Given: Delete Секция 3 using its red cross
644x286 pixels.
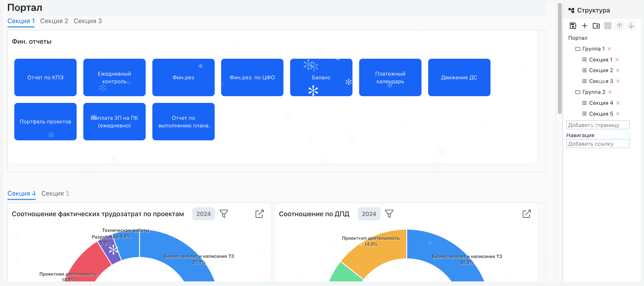Looking at the screenshot, I should (x=618, y=81).
